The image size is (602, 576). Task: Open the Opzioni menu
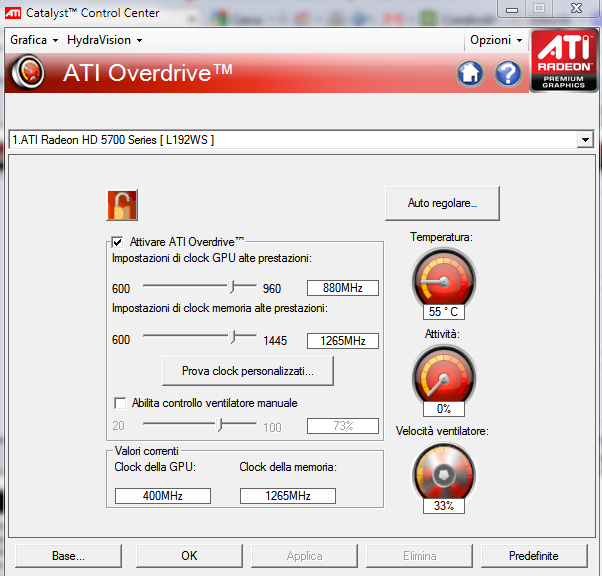496,40
